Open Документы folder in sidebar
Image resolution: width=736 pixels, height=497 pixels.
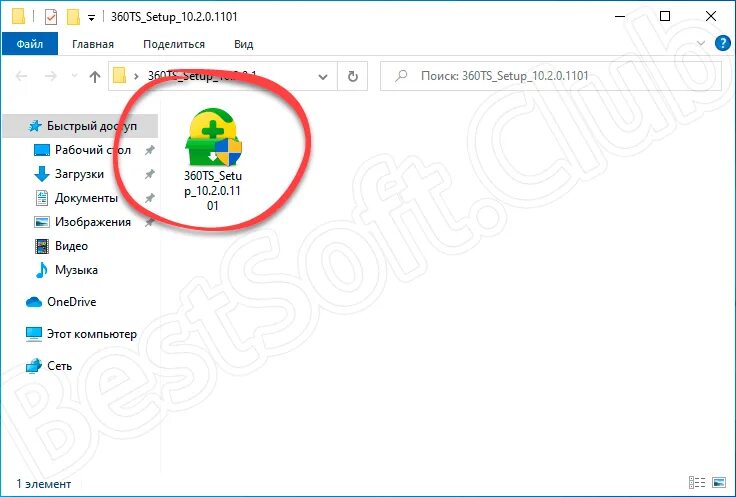coord(86,198)
